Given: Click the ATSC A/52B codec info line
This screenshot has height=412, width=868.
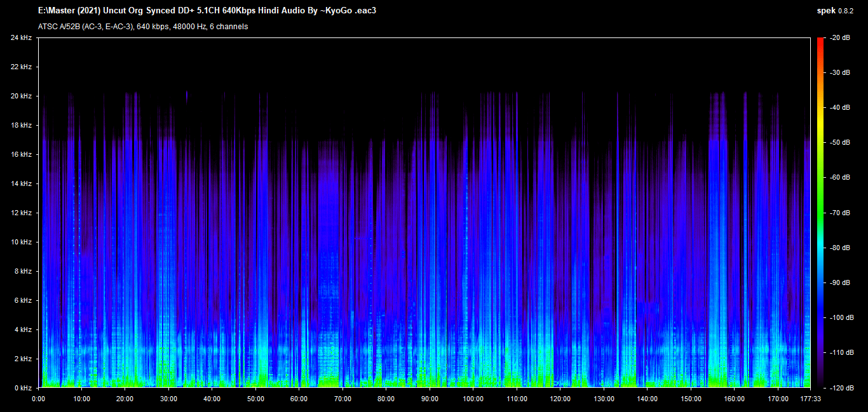Looking at the screenshot, I should pos(143,27).
